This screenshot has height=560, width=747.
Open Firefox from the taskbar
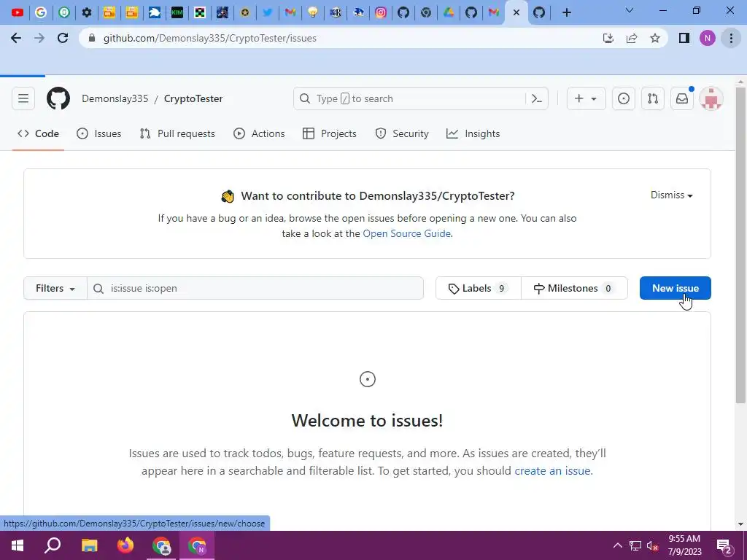[125, 545]
